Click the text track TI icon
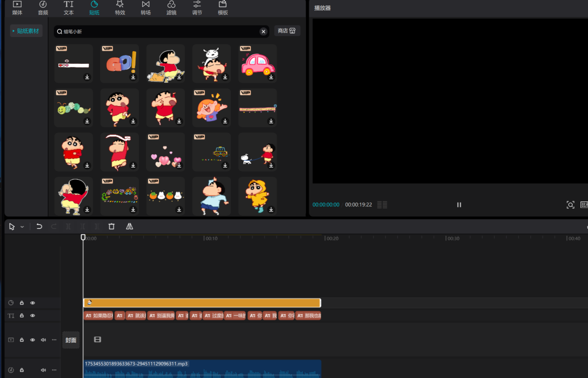Image resolution: width=588 pixels, height=378 pixels. pos(11,316)
